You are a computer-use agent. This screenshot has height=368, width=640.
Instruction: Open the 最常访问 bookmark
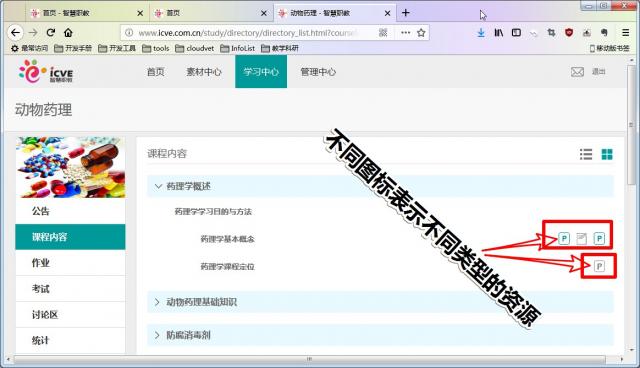[29, 48]
